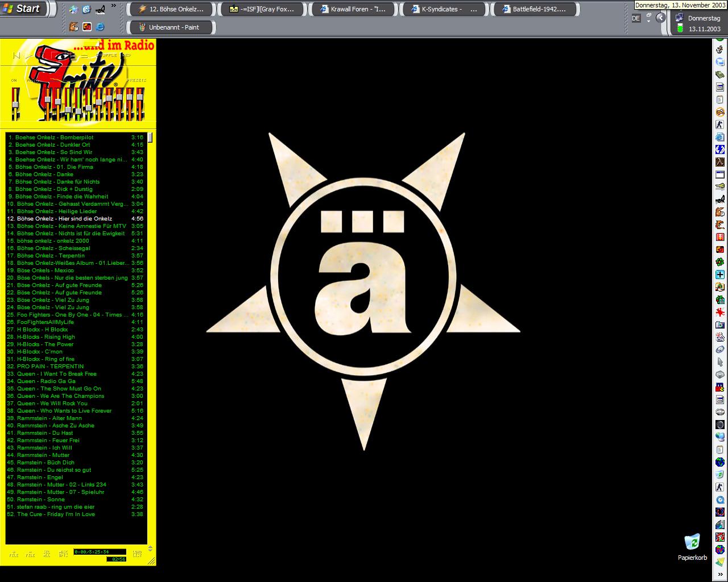This screenshot has width=728, height=582.
Task: Click the earth globe icon in sidebar
Action: click(x=719, y=462)
